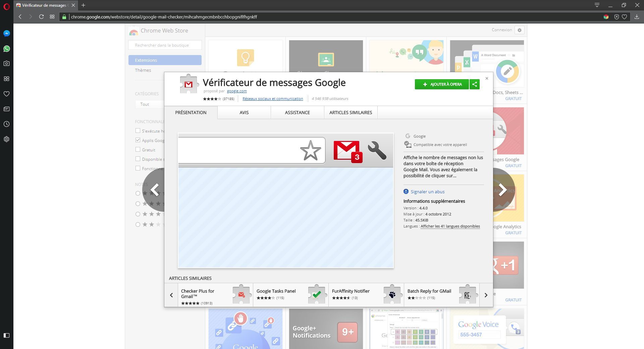Click the Rechercher dans la boutique field

[165, 45]
